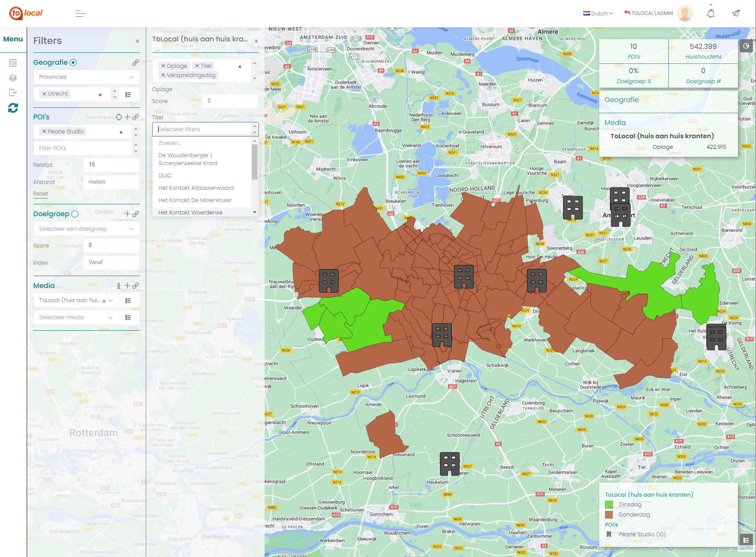
Task: Open the layers icon in Menu sidebar
Action: 13,78
